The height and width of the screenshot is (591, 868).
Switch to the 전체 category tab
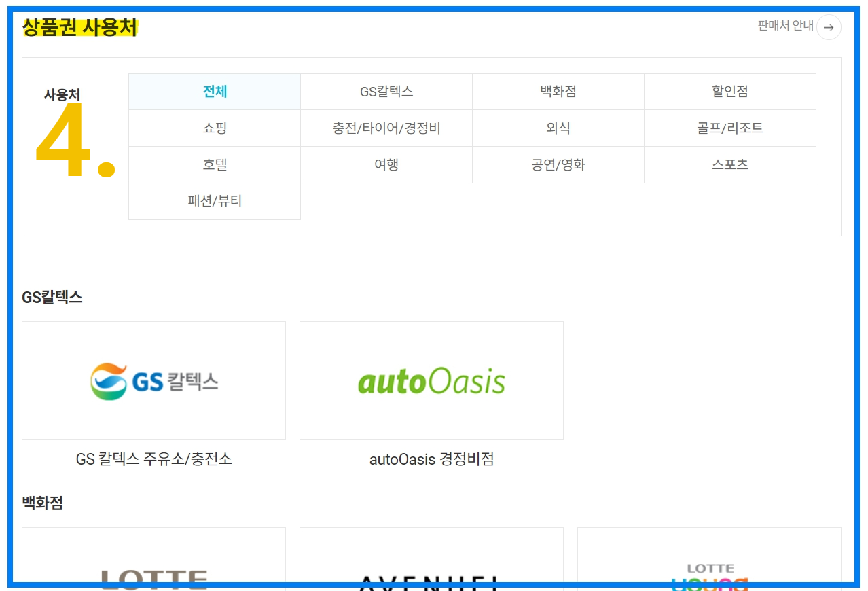(215, 91)
